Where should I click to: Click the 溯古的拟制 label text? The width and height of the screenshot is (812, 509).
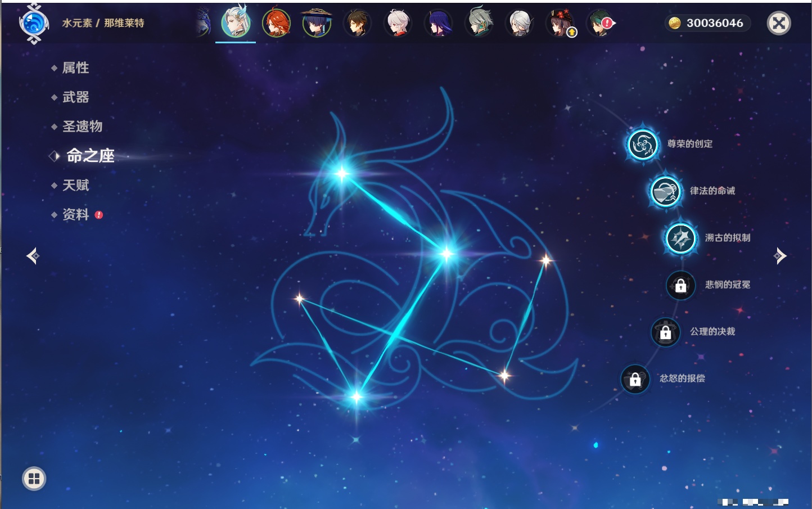(x=728, y=237)
